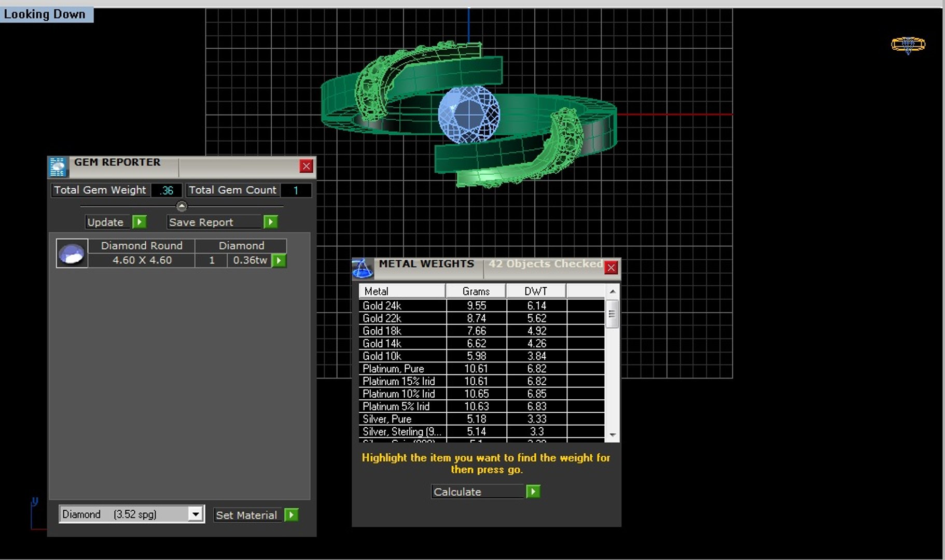Click the 4.60 X 4.60 gem size cell
Screen dimensions: 945x560
tap(142, 260)
